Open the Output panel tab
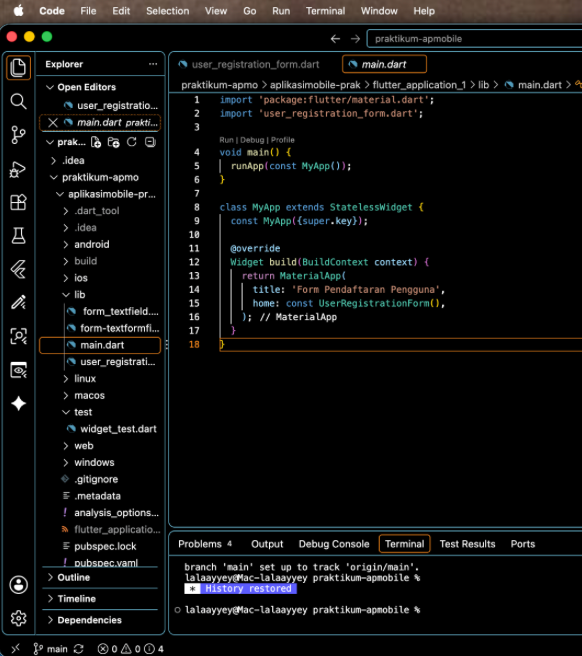Viewport: 582px width, 656px height. click(267, 544)
